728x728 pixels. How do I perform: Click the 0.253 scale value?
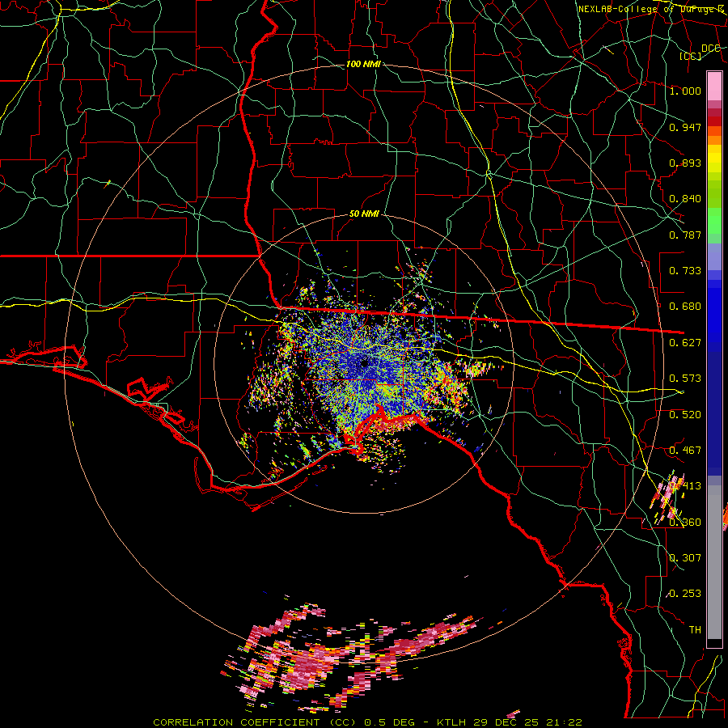point(685,594)
